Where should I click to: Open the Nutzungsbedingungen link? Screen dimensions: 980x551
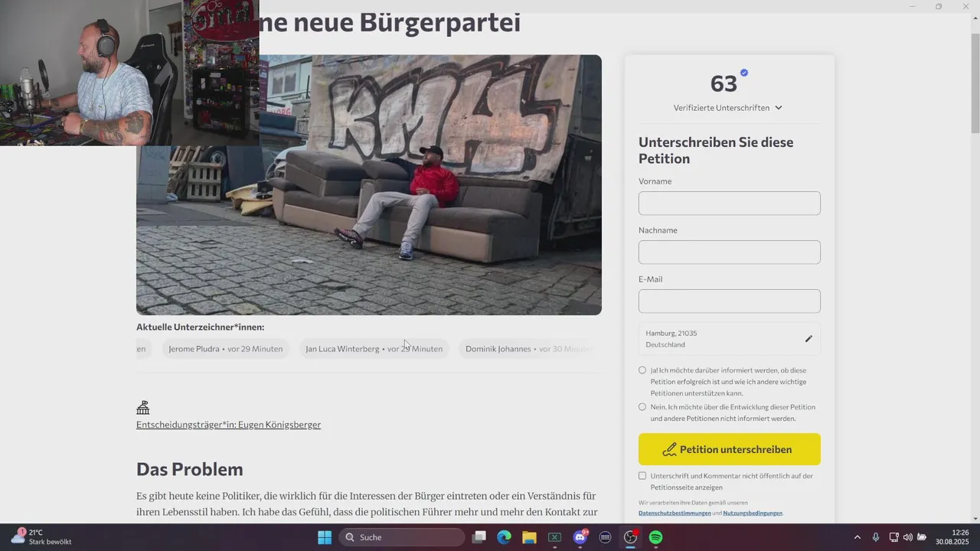click(x=753, y=513)
